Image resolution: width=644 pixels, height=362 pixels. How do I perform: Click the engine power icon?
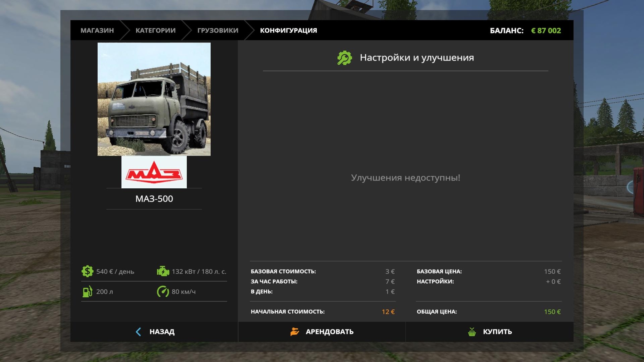[163, 271]
